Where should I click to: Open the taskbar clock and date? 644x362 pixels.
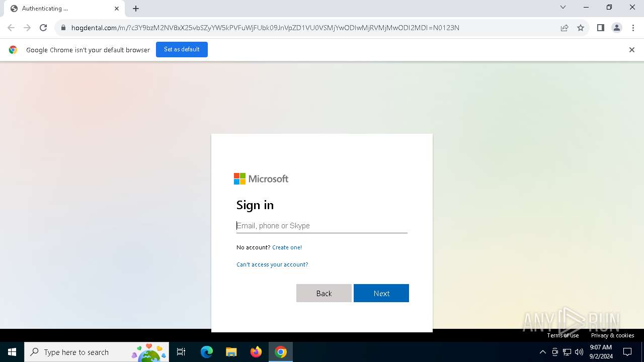pos(601,352)
